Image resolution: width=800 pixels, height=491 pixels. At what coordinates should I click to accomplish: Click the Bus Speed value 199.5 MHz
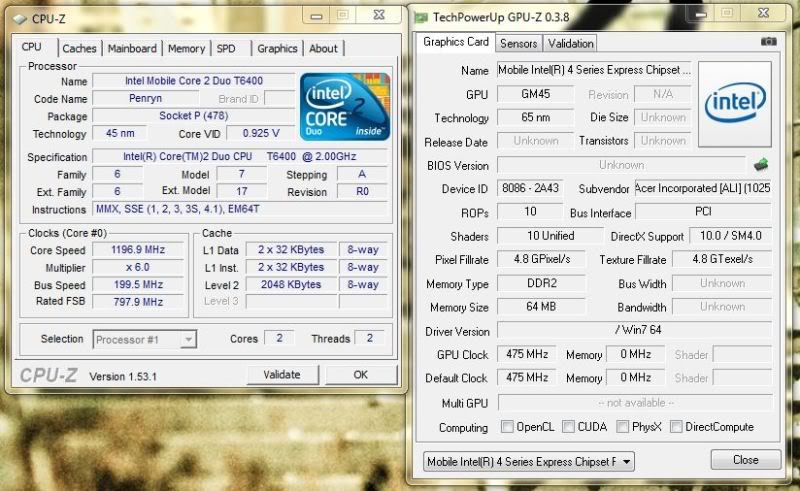pos(138,284)
